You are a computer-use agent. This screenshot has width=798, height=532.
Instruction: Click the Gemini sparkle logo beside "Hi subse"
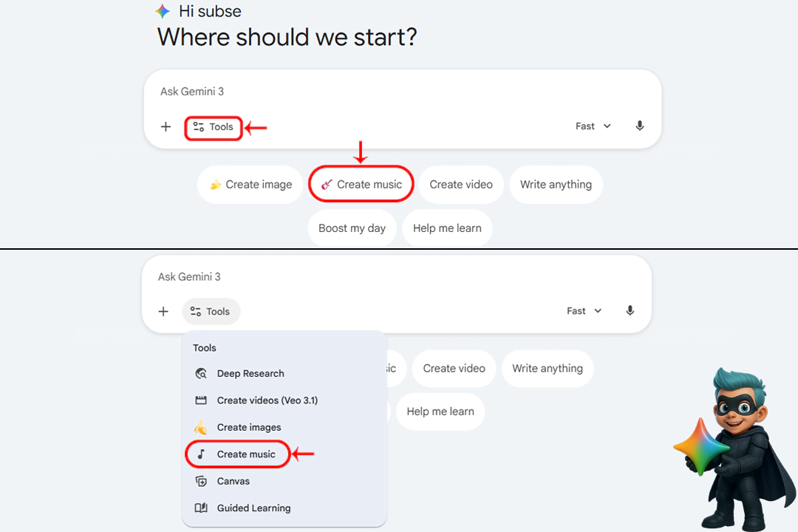tap(163, 12)
